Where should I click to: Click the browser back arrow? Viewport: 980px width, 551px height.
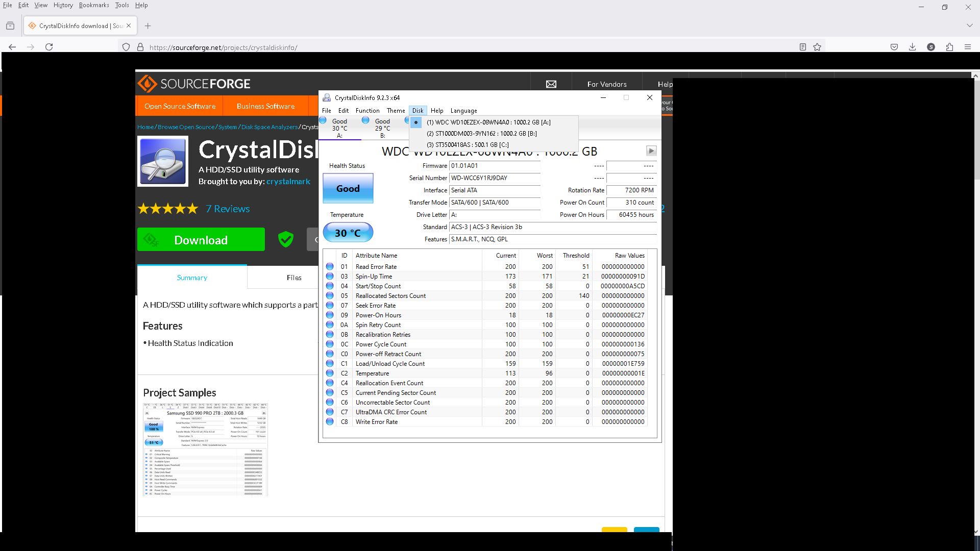point(12,47)
